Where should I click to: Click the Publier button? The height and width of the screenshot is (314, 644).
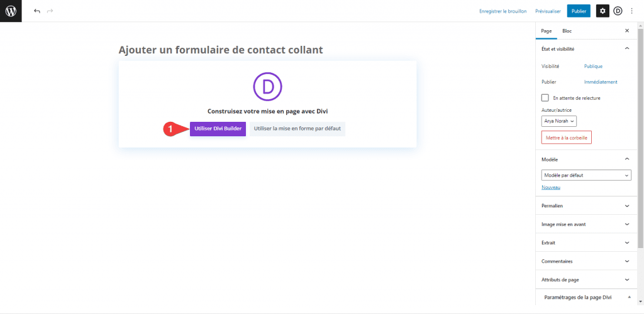click(579, 11)
